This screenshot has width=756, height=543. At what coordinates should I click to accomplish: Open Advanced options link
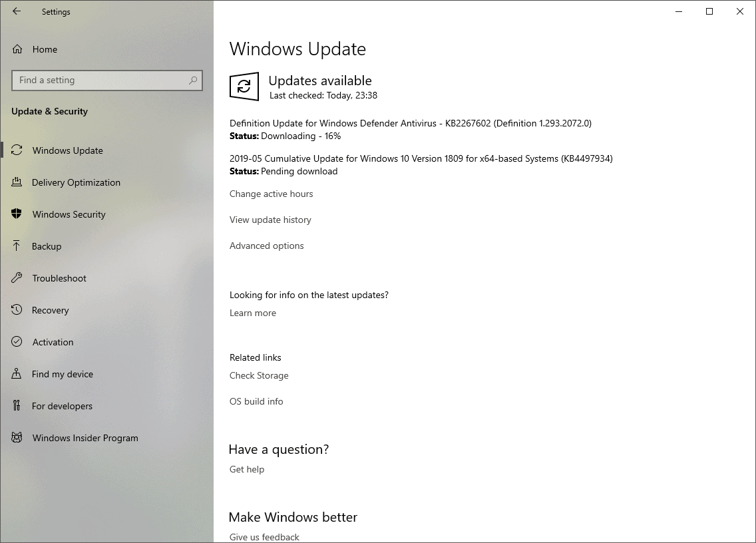pyautogui.click(x=267, y=246)
